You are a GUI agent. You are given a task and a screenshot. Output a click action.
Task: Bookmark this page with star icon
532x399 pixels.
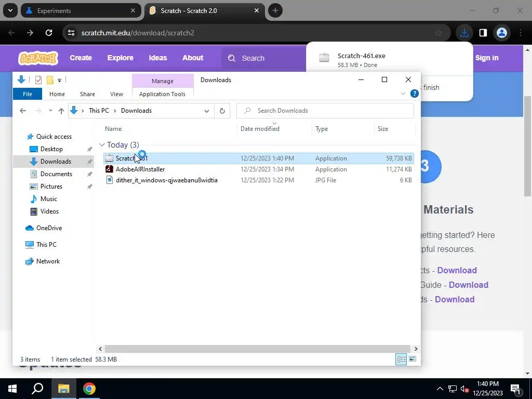438,33
